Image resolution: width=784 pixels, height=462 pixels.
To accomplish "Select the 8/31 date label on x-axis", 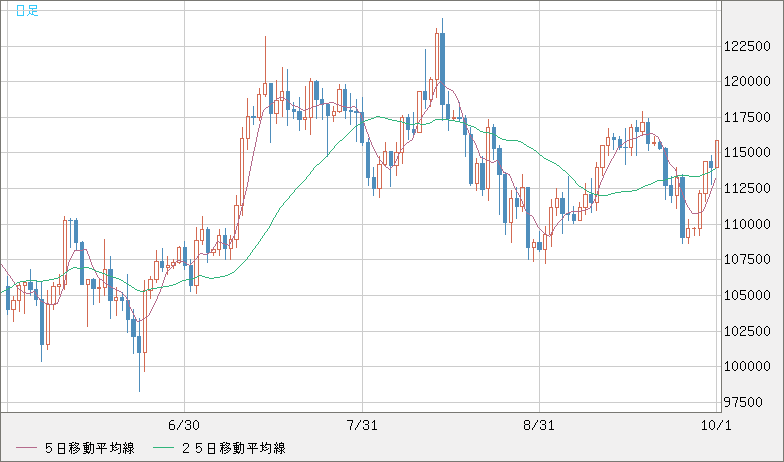I will (x=539, y=425).
